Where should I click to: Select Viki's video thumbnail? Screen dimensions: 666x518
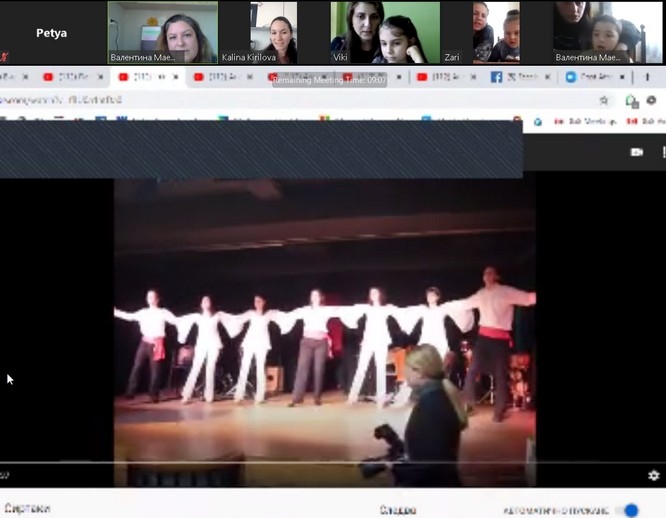click(x=385, y=33)
